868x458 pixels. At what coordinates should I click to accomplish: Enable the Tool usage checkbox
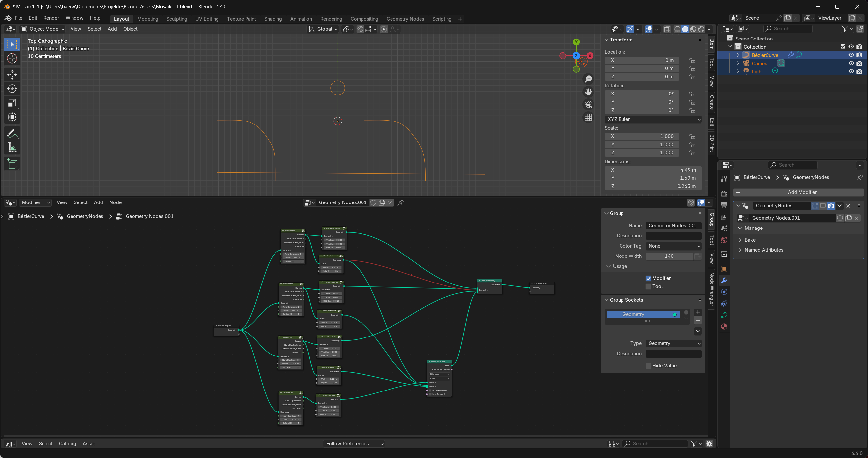[648, 286]
